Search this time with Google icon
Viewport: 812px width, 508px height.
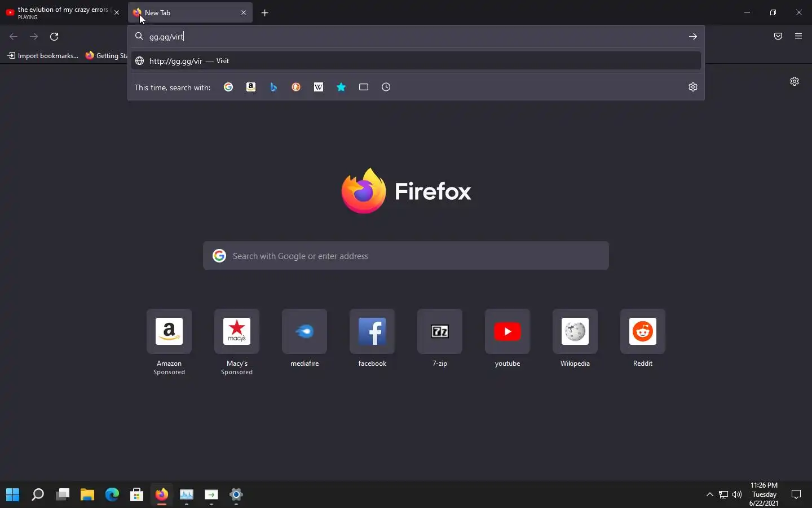tap(229, 87)
